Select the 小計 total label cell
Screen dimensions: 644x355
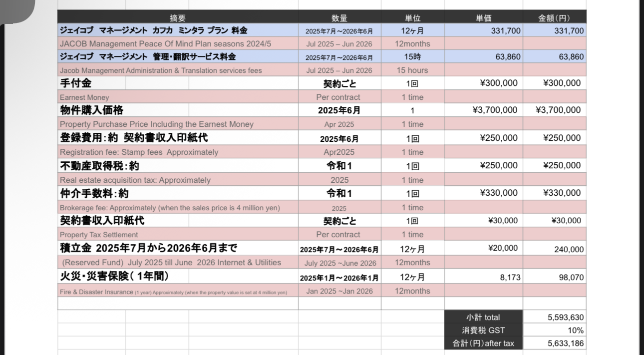tap(483, 317)
